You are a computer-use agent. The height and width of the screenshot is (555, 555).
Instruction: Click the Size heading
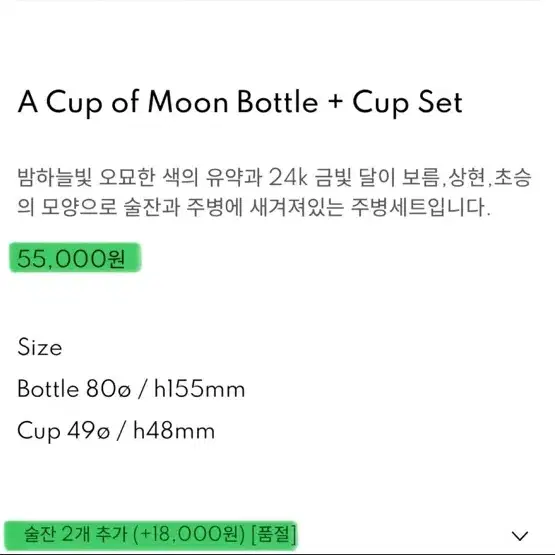click(40, 347)
